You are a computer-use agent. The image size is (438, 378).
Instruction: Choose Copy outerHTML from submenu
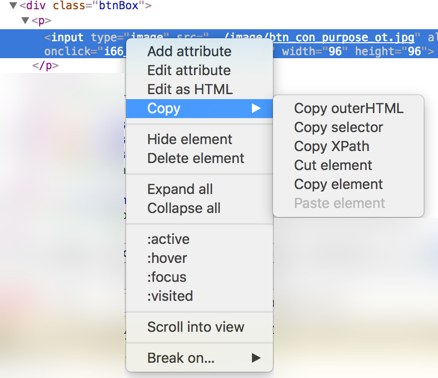[348, 108]
